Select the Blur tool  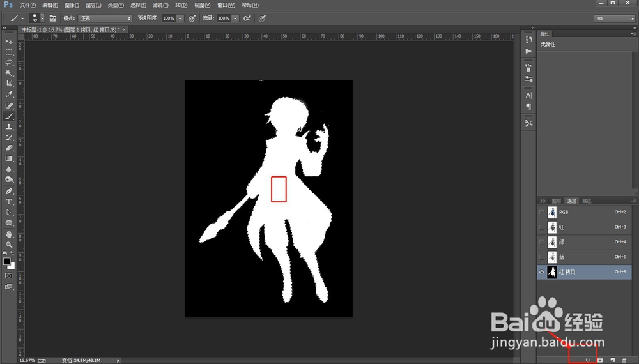coord(8,169)
